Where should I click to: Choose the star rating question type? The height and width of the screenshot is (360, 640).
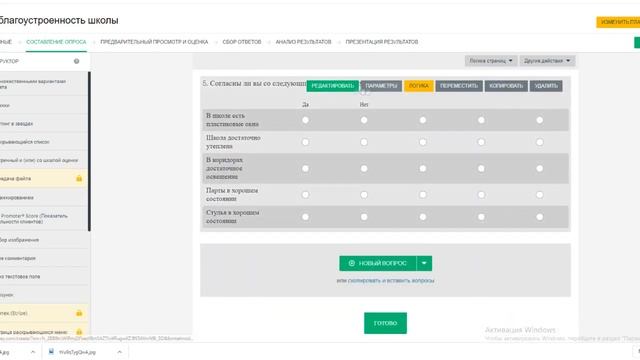pos(44,124)
